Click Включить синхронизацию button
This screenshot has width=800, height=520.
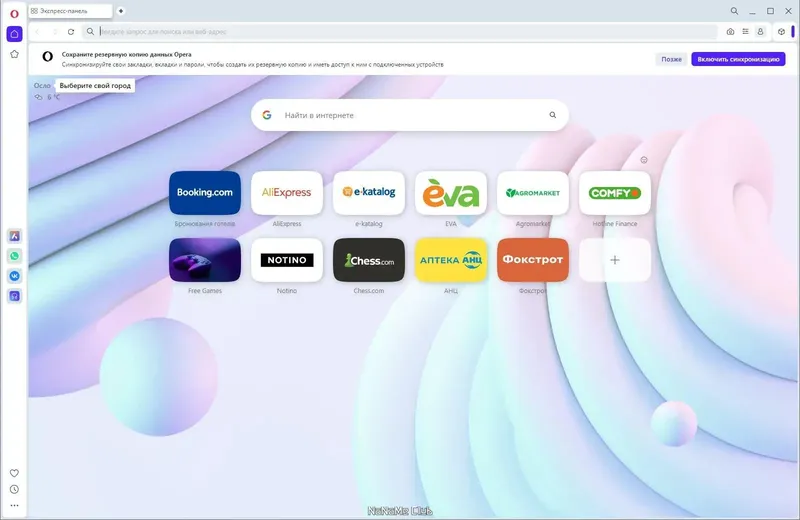[x=738, y=59]
